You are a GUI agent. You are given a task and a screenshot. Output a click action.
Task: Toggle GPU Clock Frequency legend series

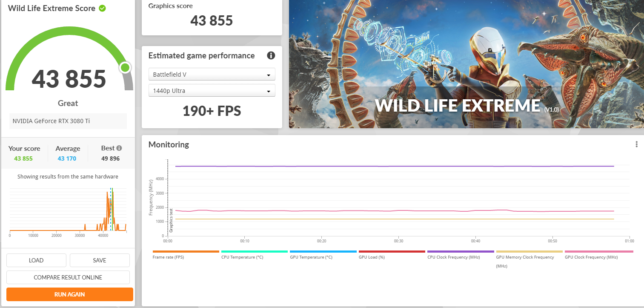(599, 255)
